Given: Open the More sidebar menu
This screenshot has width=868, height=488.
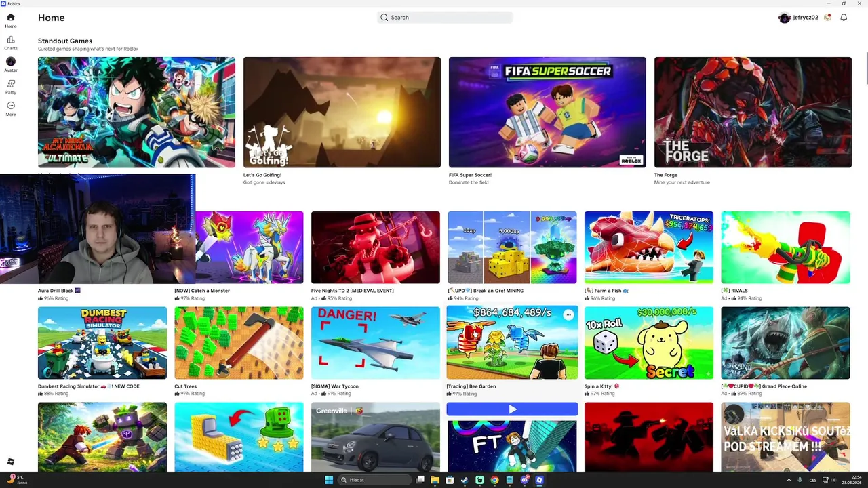Looking at the screenshot, I should [x=11, y=108].
